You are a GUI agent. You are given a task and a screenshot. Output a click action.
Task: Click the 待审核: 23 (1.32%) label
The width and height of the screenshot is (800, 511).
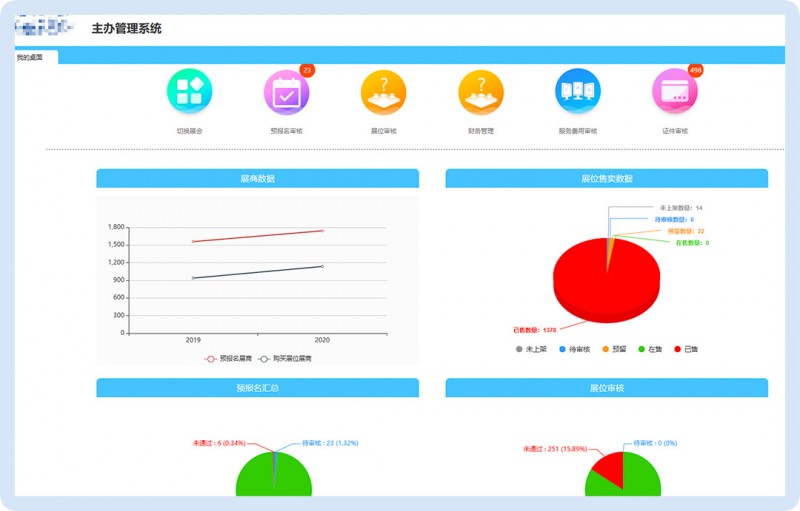pyautogui.click(x=330, y=443)
